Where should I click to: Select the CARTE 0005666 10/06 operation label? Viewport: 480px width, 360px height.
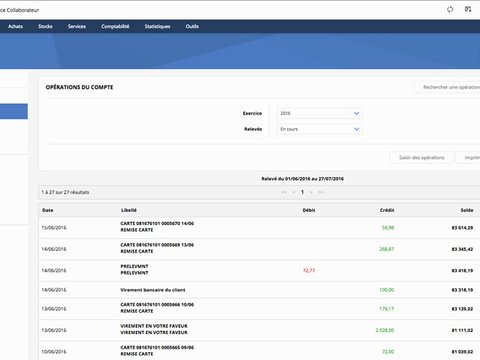(x=157, y=308)
